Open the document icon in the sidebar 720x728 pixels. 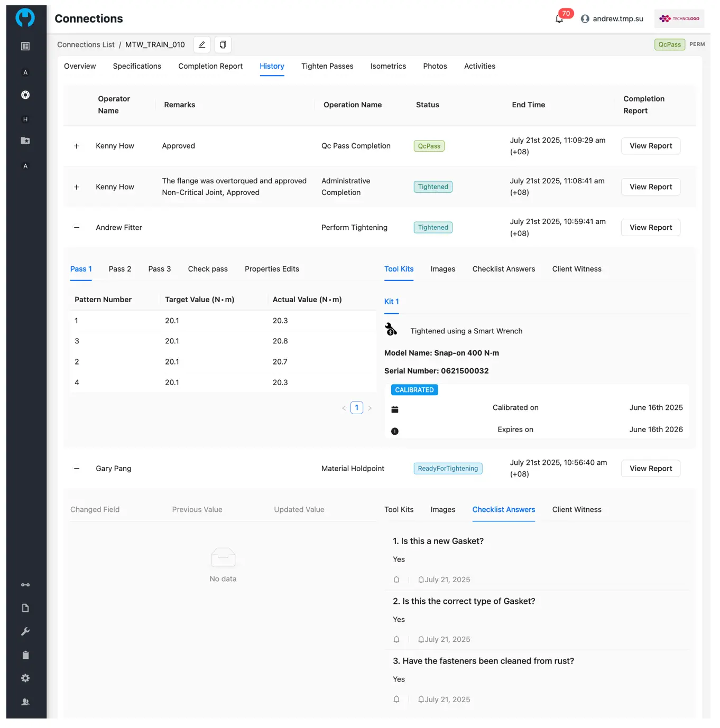(x=25, y=608)
